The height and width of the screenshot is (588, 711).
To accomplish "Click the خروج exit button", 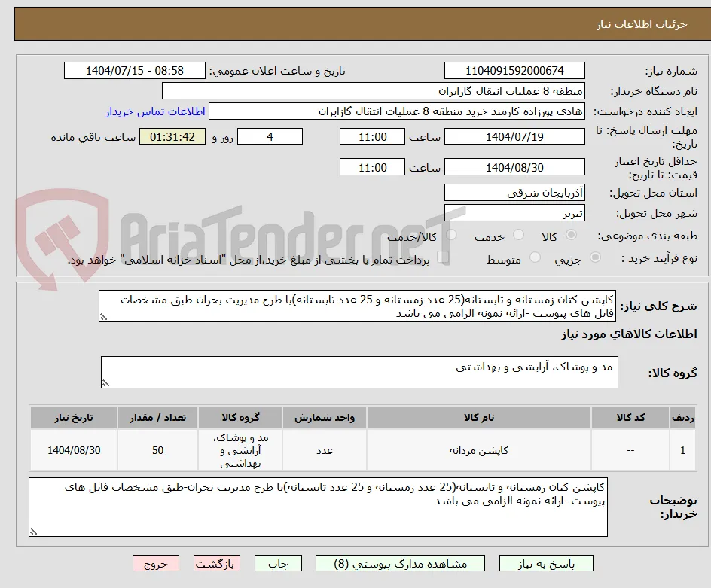I will tap(155, 563).
